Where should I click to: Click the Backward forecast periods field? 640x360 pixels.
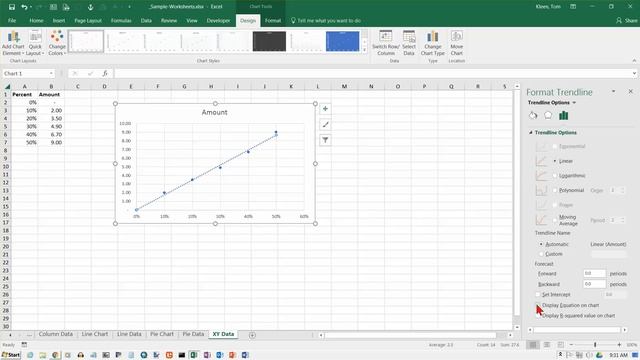(x=594, y=284)
